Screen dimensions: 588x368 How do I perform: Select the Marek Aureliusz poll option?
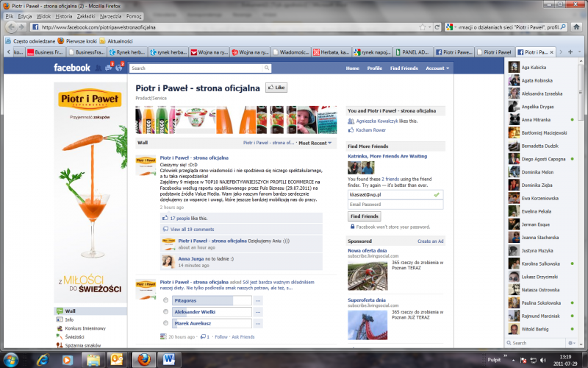(165, 322)
